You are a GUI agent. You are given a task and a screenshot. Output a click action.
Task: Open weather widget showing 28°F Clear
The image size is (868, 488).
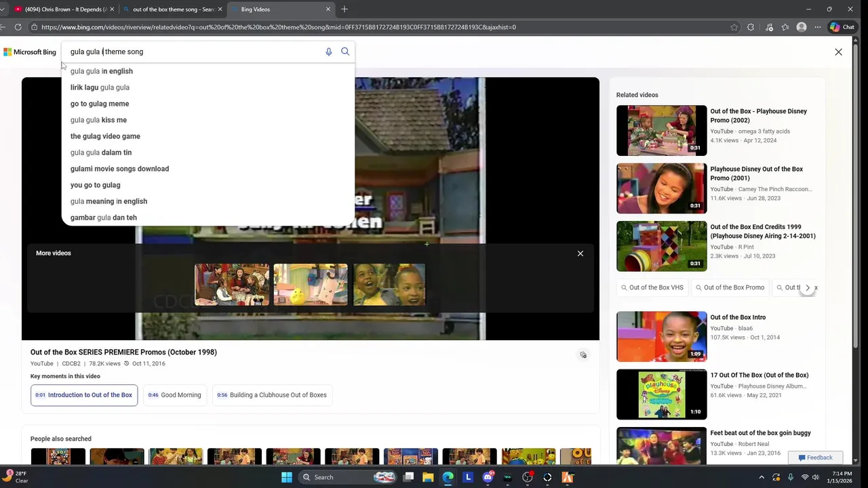16,477
